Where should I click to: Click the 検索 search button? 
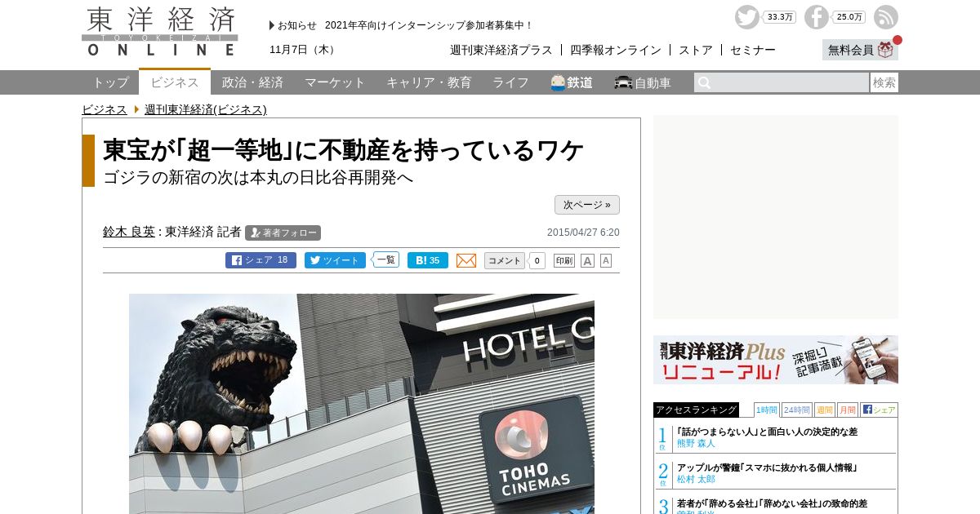pyautogui.click(x=884, y=82)
